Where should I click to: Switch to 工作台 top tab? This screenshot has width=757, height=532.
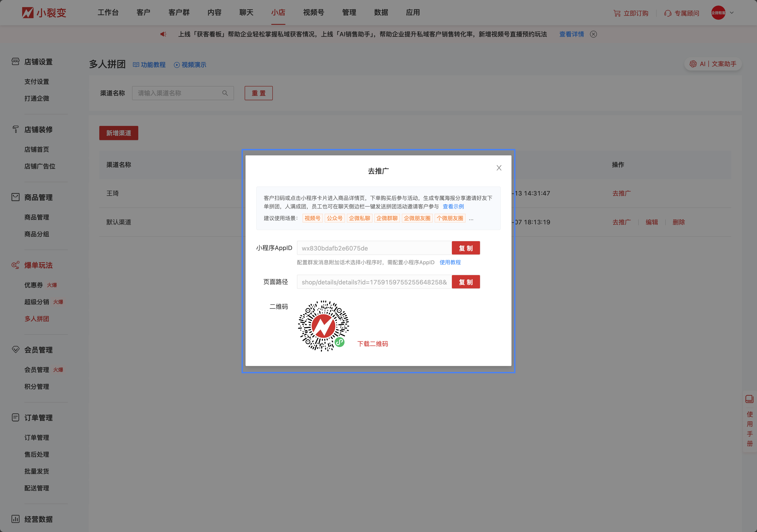point(108,13)
